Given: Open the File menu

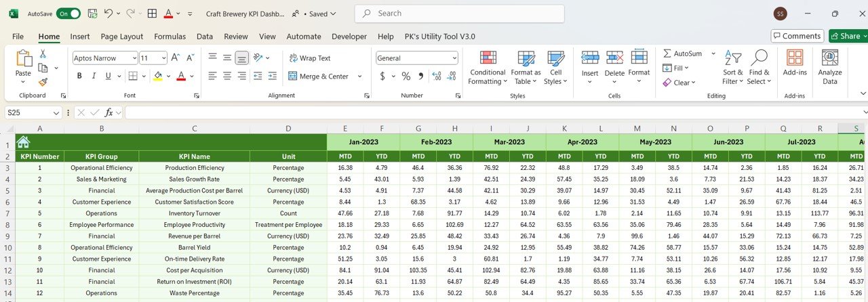Looking at the screenshot, I should pos(18,37).
